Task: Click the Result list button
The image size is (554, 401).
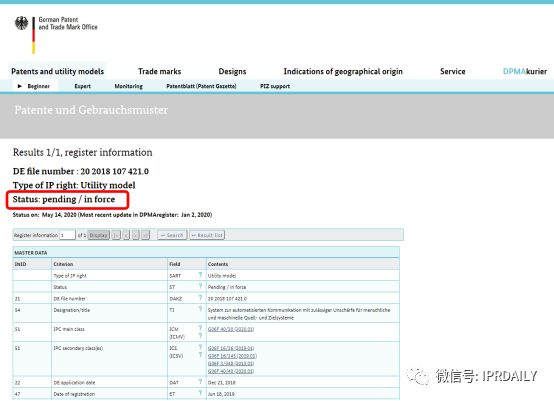Action: (x=207, y=235)
